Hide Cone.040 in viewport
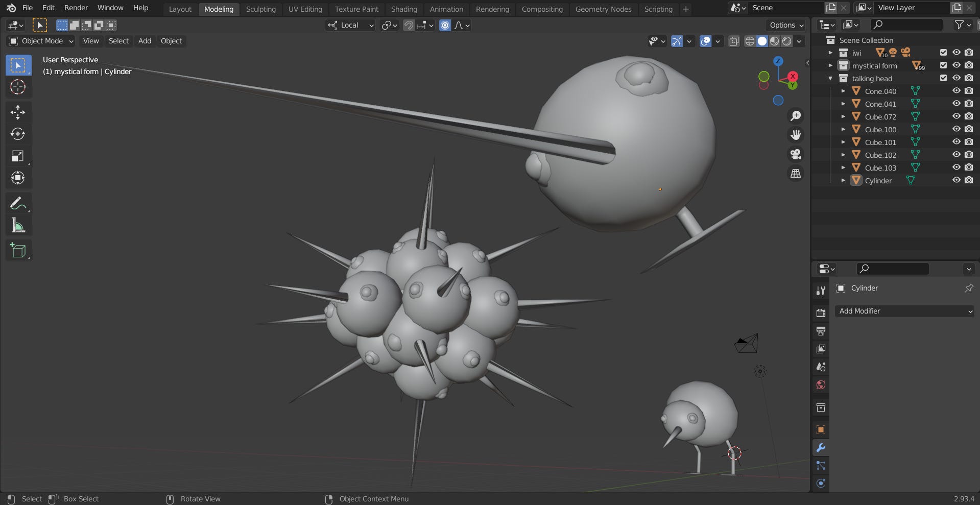The width and height of the screenshot is (980, 505). click(956, 91)
